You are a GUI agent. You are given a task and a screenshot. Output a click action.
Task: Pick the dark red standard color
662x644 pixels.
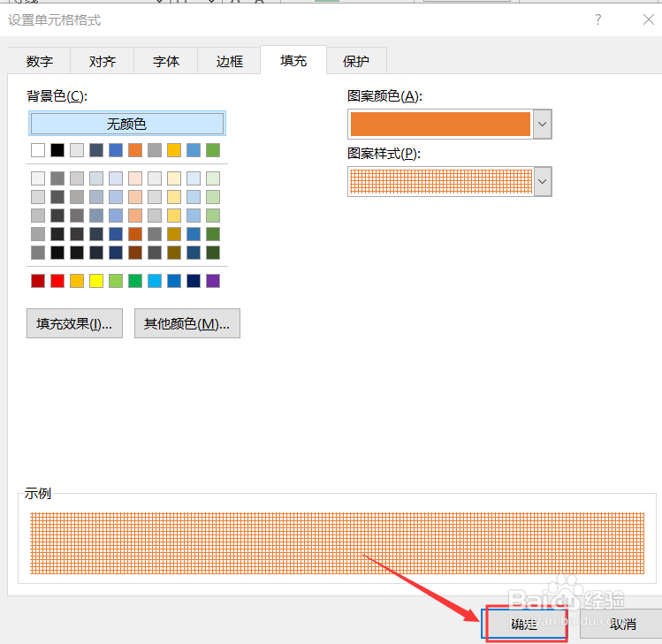click(x=38, y=281)
